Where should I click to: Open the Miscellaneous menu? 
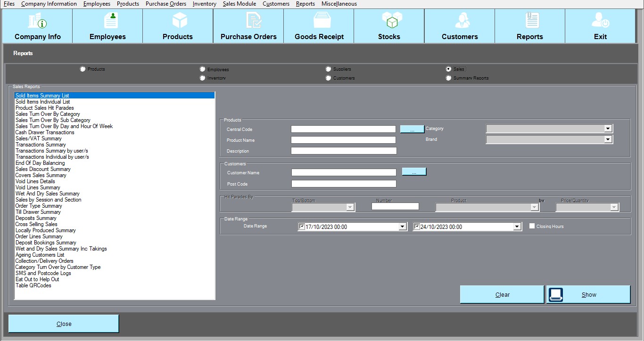pos(339,4)
